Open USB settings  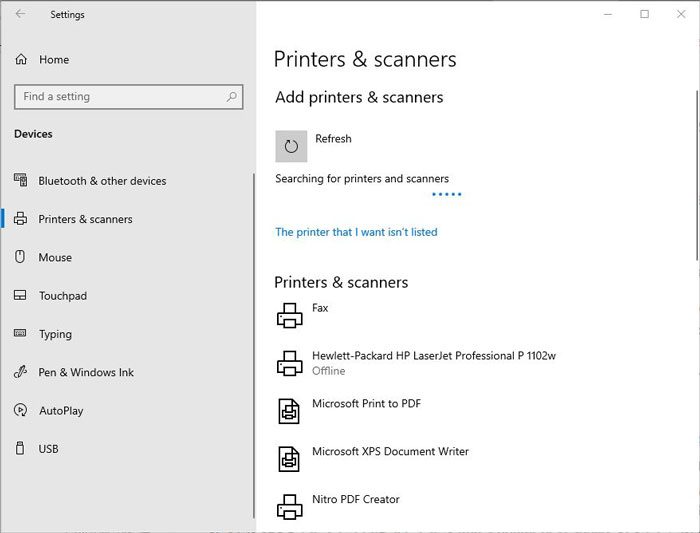point(37,449)
